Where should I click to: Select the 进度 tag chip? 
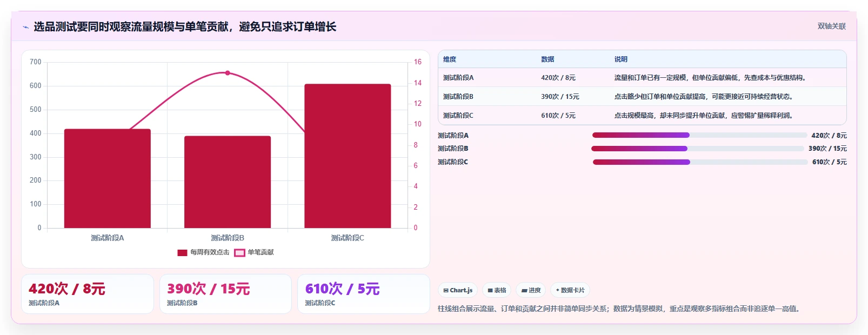coord(531,290)
